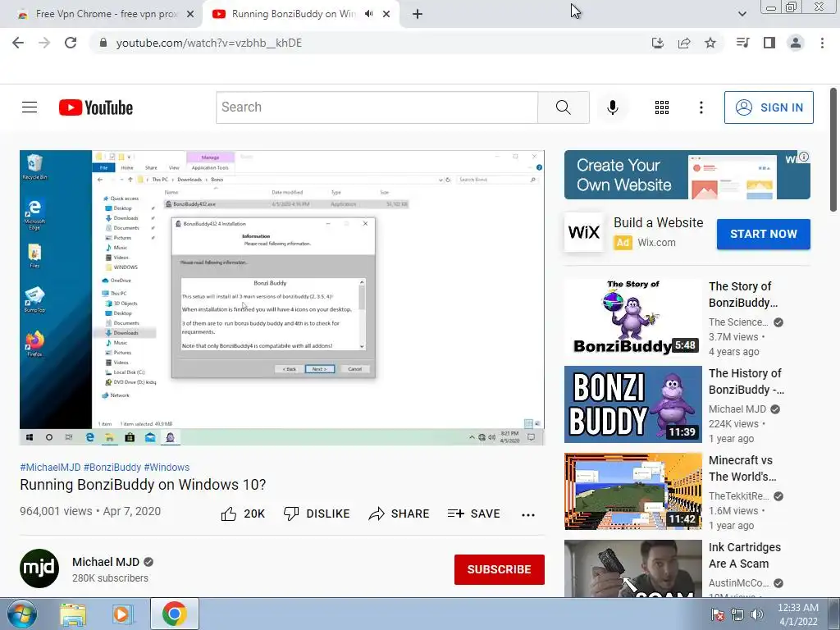
Task: Open the YouTube hamburger guide menu
Action: [30, 107]
